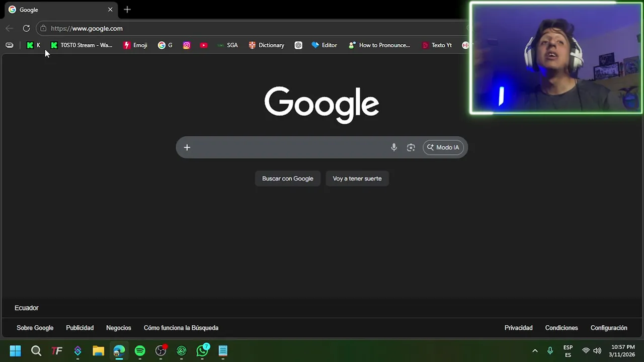The image size is (644, 362).
Task: Open the Wi-Fi network tray icon
Action: point(586,350)
